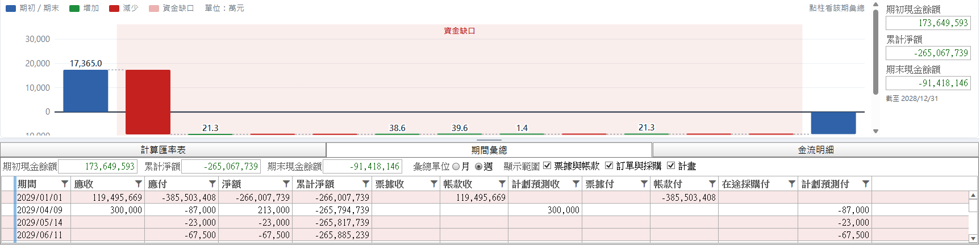Click right panel 期初現金餘額 value 173,649,593

tap(928, 23)
